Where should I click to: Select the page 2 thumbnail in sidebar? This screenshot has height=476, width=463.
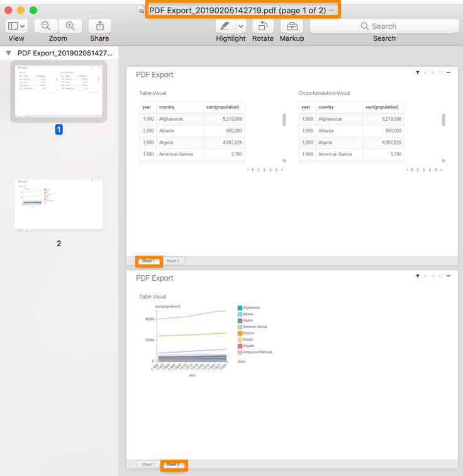(59, 205)
